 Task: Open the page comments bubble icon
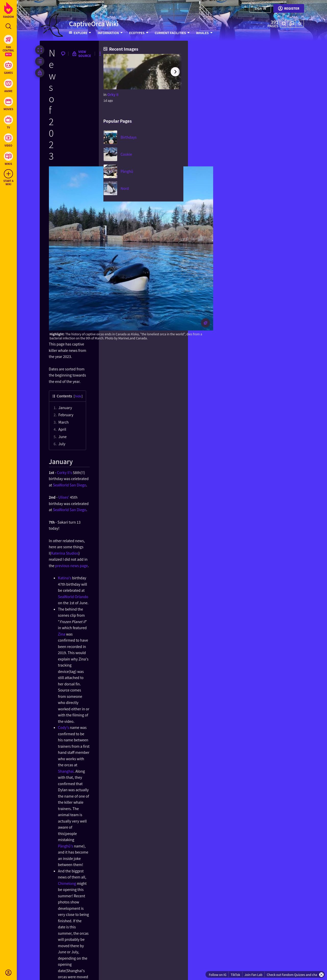pyautogui.click(x=63, y=54)
